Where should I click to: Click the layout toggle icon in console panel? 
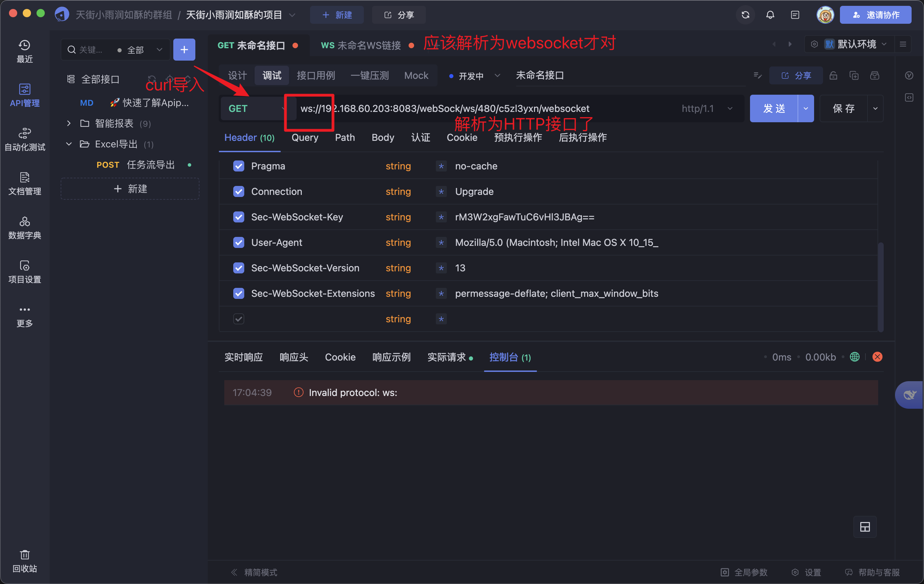coord(865,527)
